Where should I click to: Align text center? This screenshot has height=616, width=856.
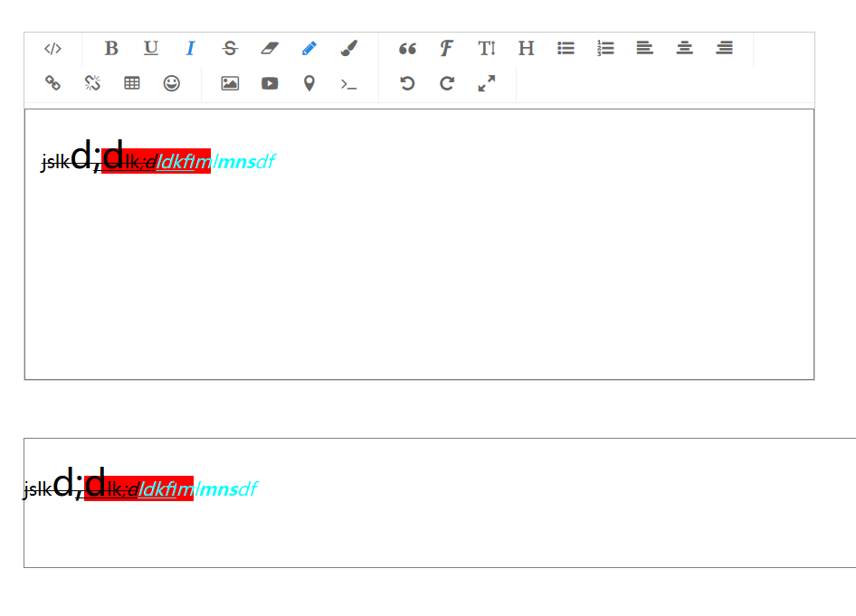pos(685,48)
